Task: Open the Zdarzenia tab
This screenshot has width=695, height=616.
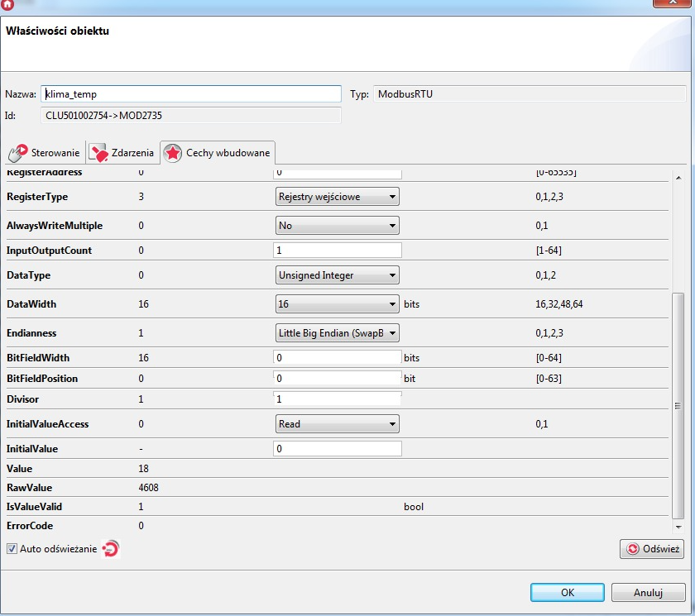Action: click(122, 153)
